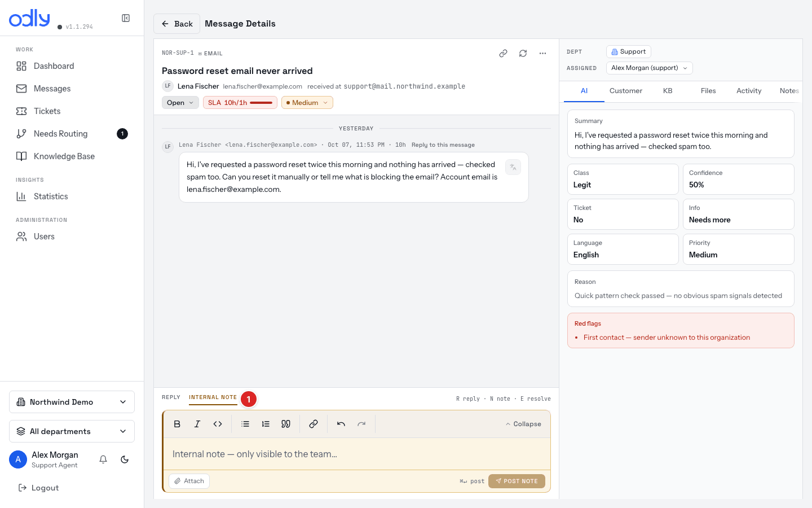The width and height of the screenshot is (812, 508).
Task: Change the Medium priority dropdown
Action: (x=307, y=103)
